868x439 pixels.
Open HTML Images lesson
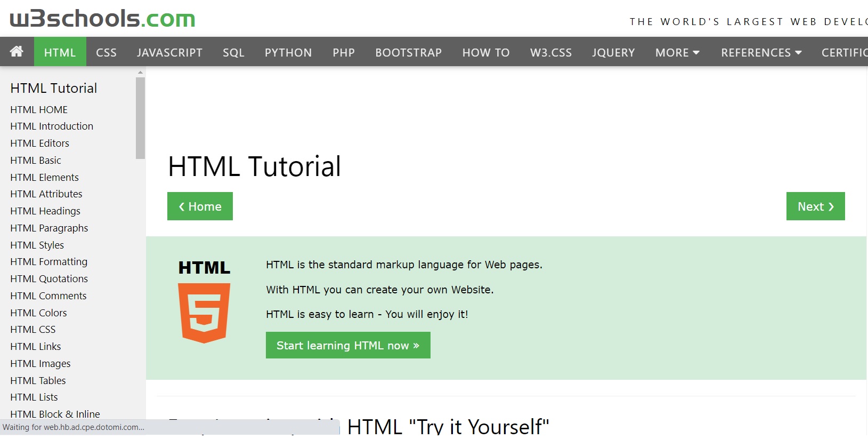point(40,364)
